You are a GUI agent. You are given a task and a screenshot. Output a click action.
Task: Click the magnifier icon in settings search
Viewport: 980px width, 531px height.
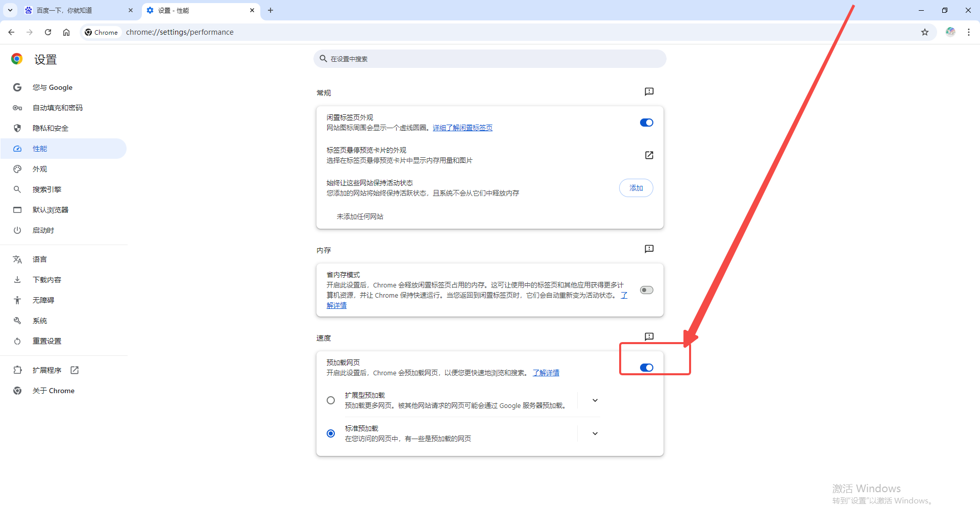pos(323,59)
